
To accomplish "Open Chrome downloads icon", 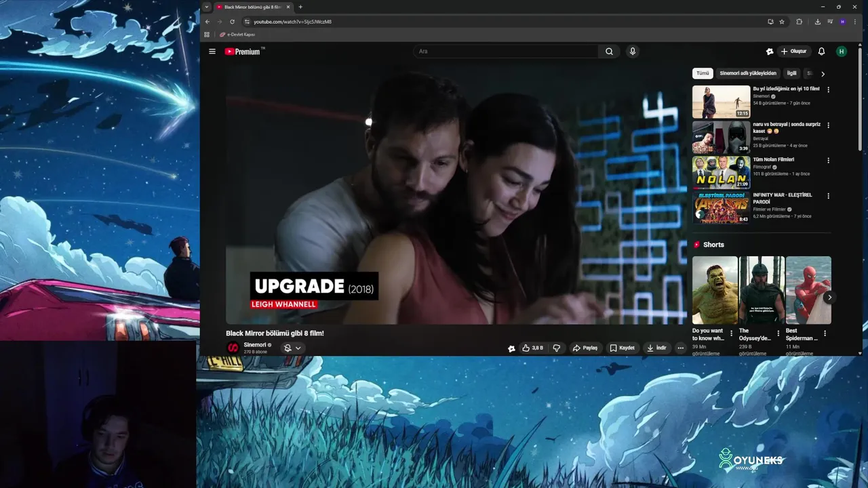I will point(818,22).
